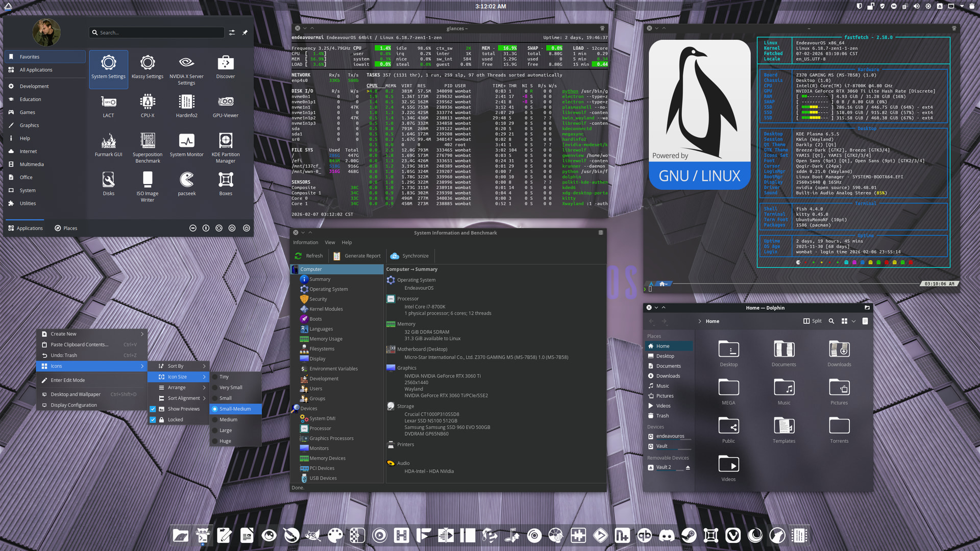
Task: Open Dolphin view mode dropdown arrow
Action: point(853,321)
